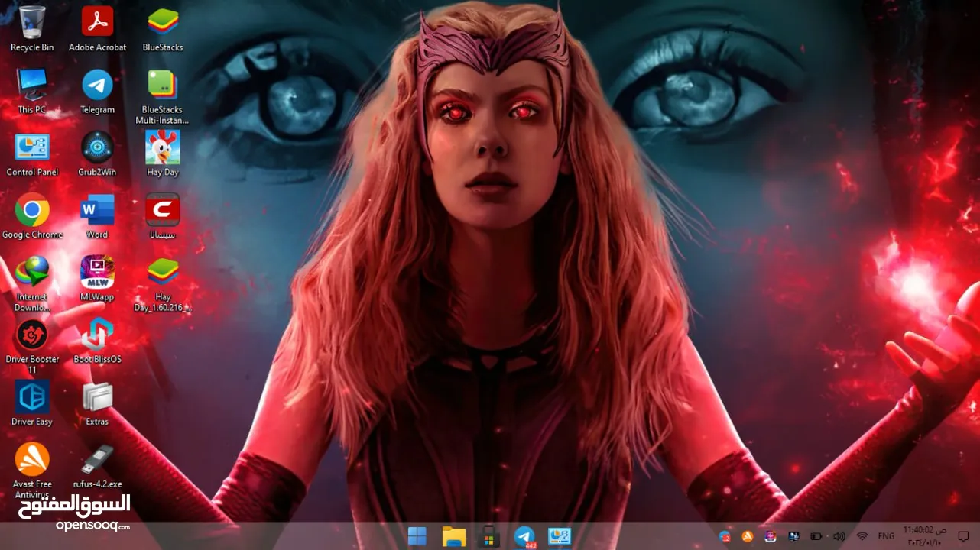Screen dimensions: 980x550
Task: Switch input language via ENG indicator
Action: click(x=886, y=536)
